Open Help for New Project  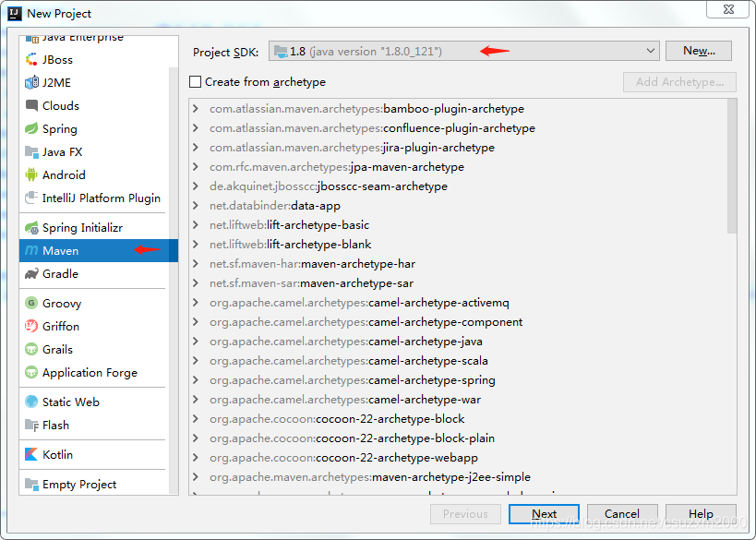click(x=701, y=514)
